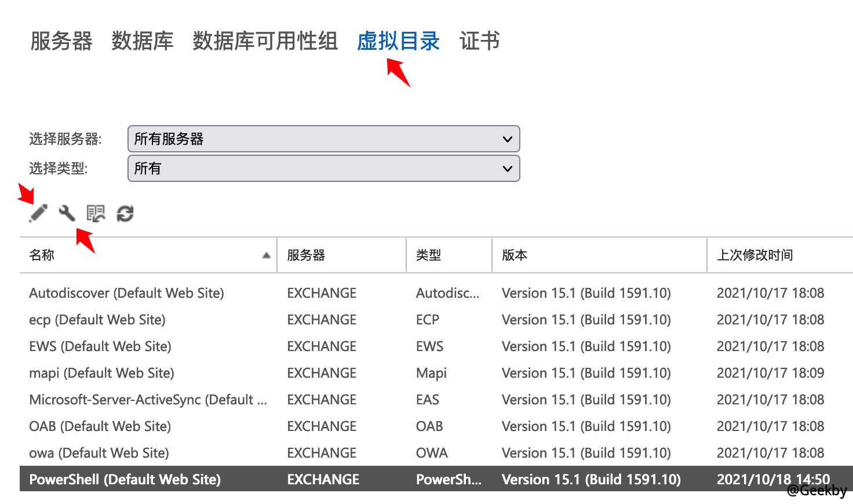The height and width of the screenshot is (504, 853).
Task: Open the 数据库可用性组 tab
Action: pos(264,41)
